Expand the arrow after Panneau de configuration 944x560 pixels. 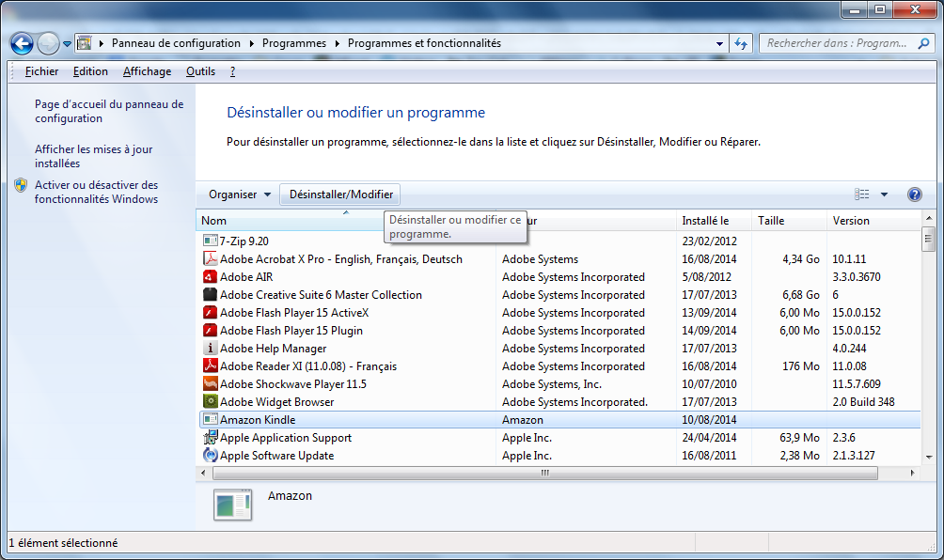(251, 43)
